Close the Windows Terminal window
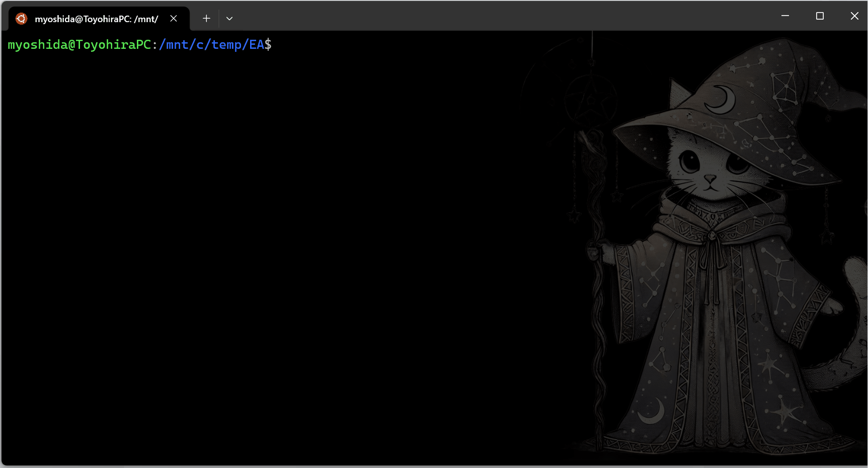 click(x=854, y=16)
